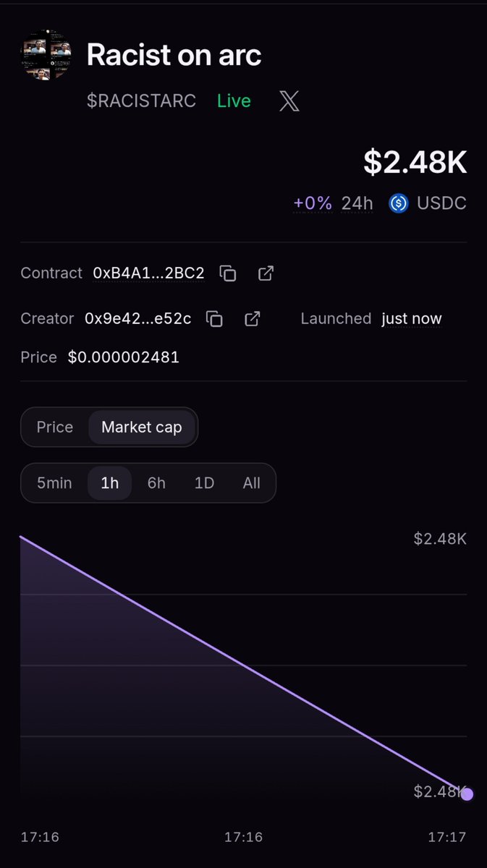This screenshot has width=487, height=868.
Task: Click the latest data point on chart
Action: click(x=467, y=794)
